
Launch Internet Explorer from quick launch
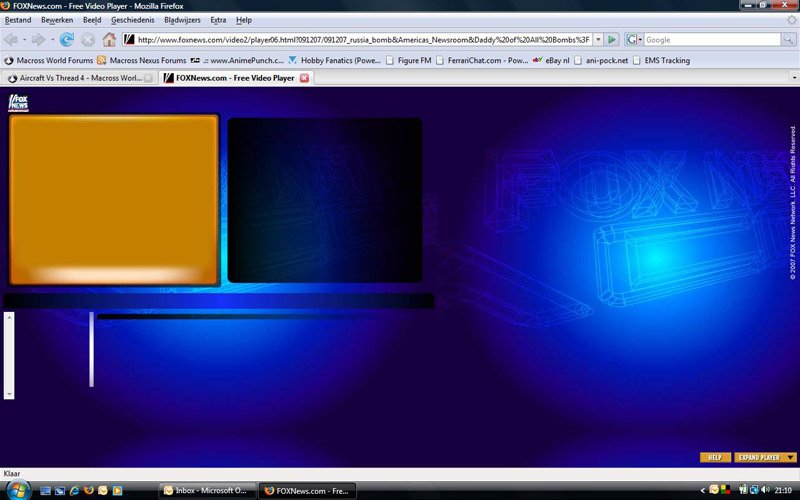(74, 490)
